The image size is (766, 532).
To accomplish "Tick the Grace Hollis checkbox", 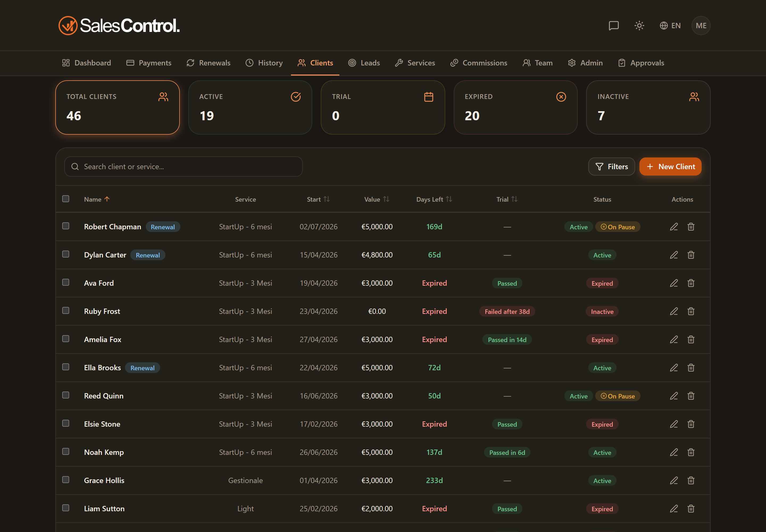I will coord(66,480).
